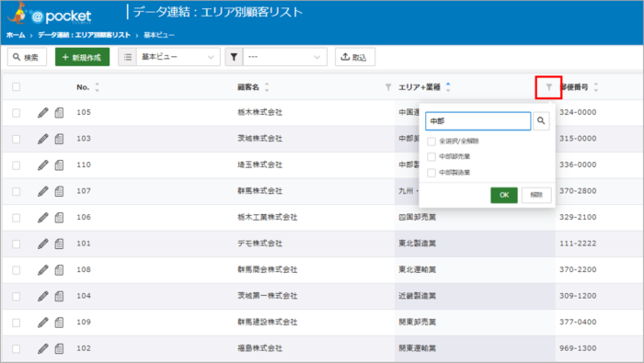Open データ連結：エリア別顧客リスト breadcrumb link

85,35
